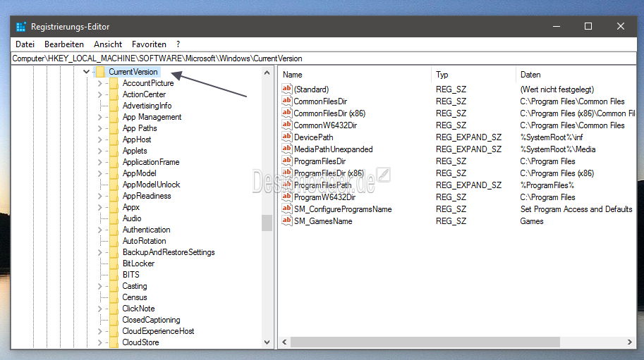Open the Datei menu
Screen dimensions: 644x360
[x=25, y=44]
